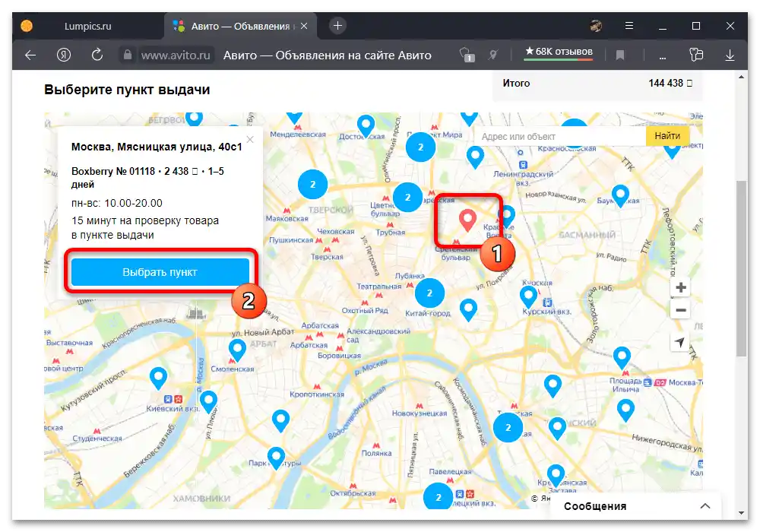The width and height of the screenshot is (760, 532).
Task: Click the Выбрать пункт button
Action: pyautogui.click(x=160, y=272)
